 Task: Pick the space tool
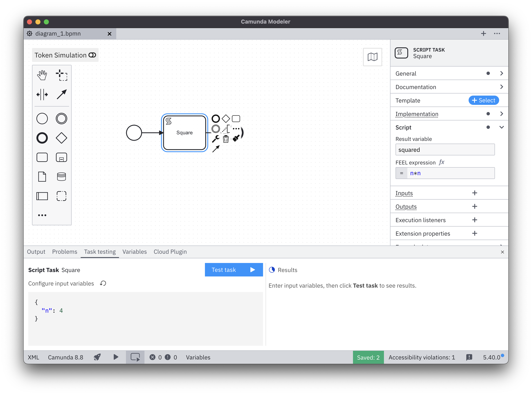[x=42, y=95]
